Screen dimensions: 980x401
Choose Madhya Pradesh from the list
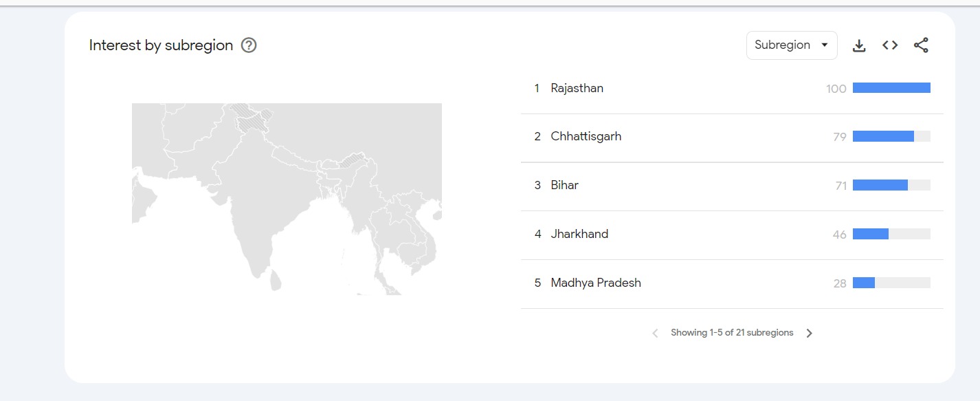[595, 283]
